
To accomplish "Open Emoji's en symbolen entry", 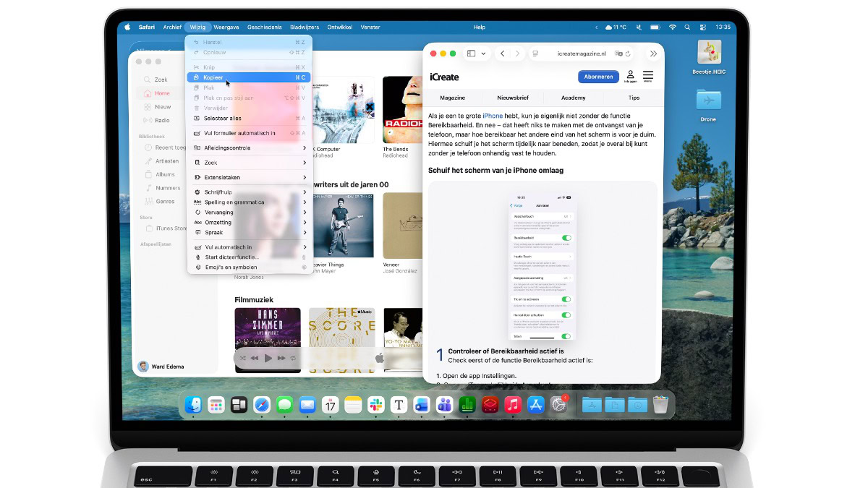I will (249, 267).
